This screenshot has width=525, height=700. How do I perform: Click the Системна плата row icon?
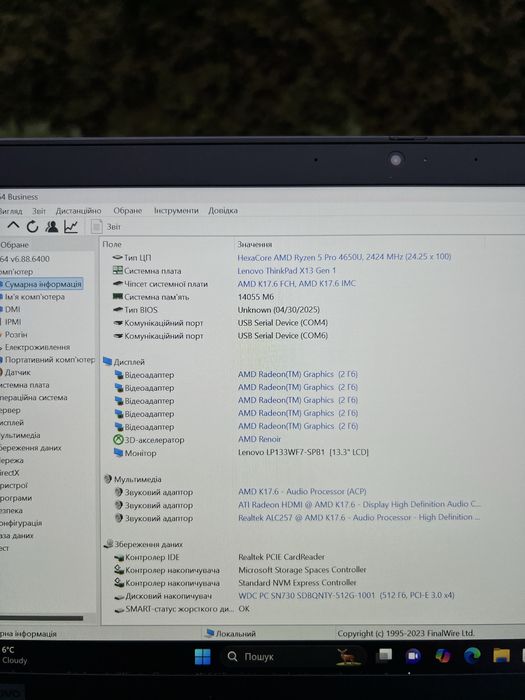tap(117, 271)
